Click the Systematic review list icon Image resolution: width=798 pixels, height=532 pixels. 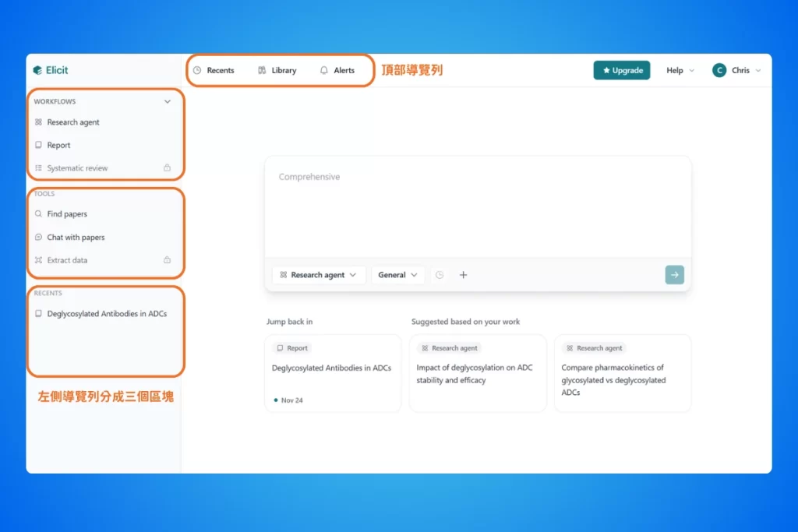(39, 167)
